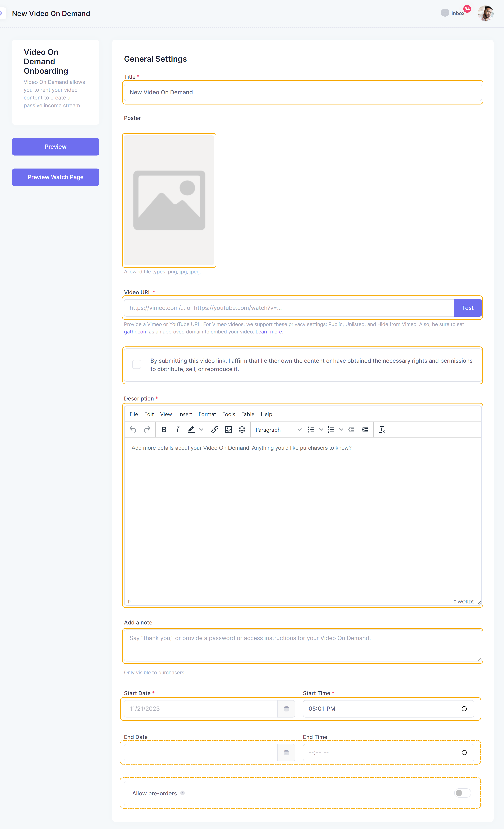Click the increase indent icon
Image resolution: width=504 pixels, height=829 pixels.
coord(364,430)
